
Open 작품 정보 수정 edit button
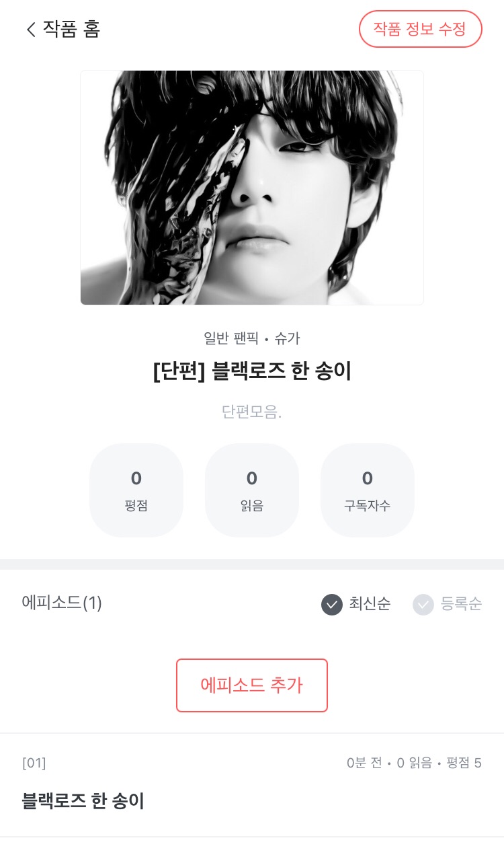point(420,29)
